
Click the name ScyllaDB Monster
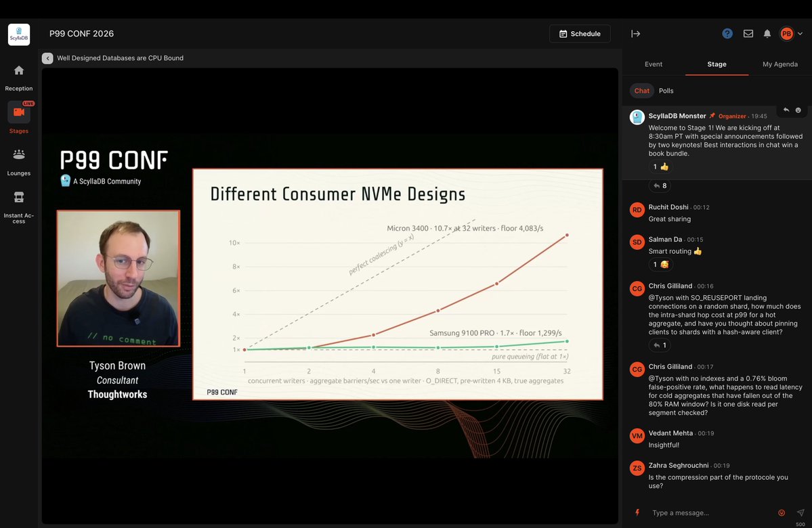(677, 116)
